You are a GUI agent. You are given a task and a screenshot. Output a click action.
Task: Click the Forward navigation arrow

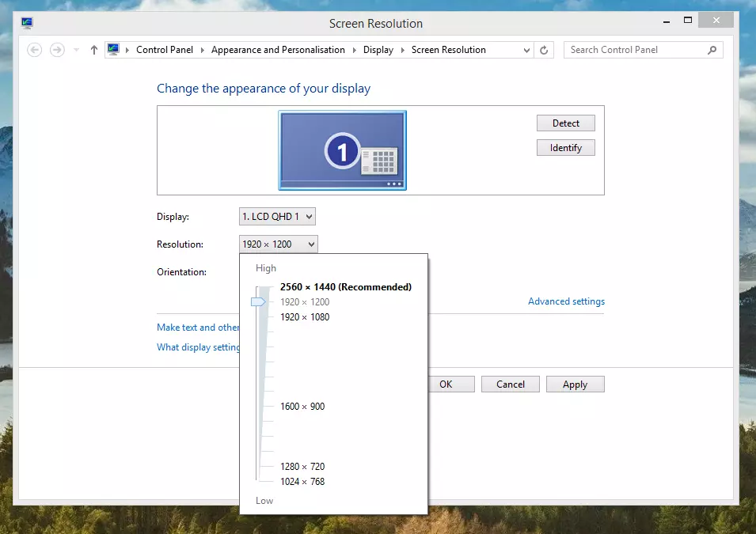click(57, 50)
